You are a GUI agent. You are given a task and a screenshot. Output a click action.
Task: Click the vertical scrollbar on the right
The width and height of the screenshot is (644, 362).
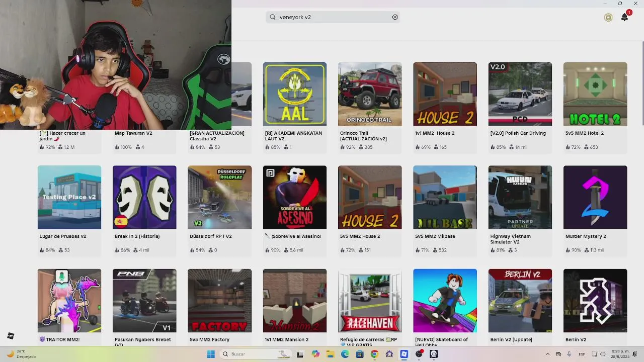click(x=642, y=83)
